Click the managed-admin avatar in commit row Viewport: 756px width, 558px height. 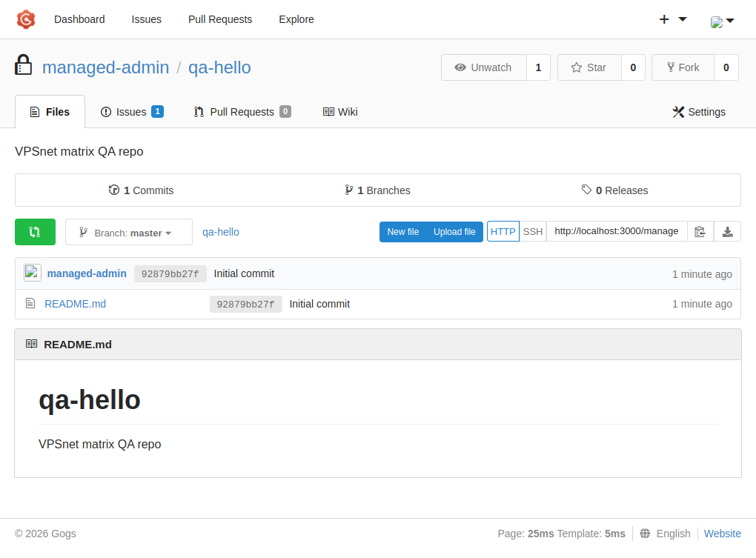33,273
